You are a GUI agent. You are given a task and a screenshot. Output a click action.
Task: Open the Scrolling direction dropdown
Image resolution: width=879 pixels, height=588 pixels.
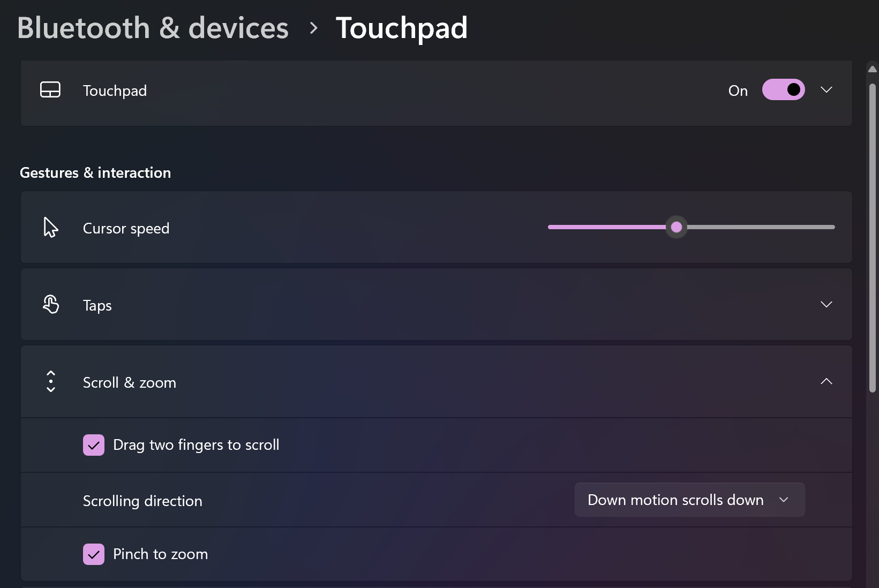[x=689, y=500]
